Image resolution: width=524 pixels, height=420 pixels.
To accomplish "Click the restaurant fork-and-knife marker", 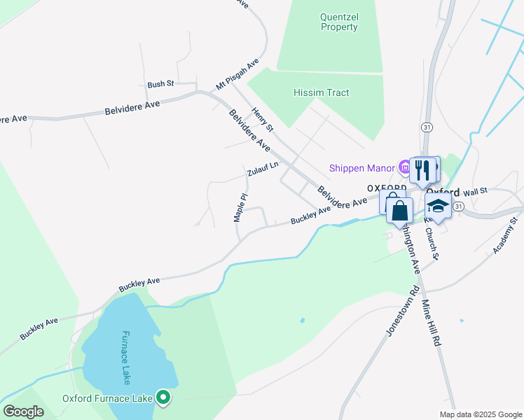I will [x=422, y=170].
